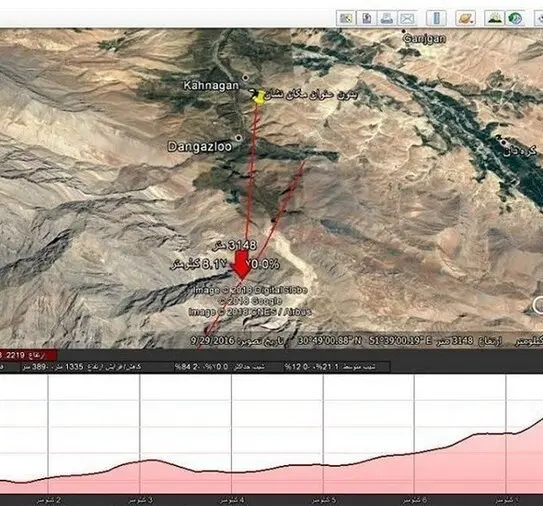Click elevation profile at 5 km gridline
543x506 pixels.
click(x=323, y=465)
